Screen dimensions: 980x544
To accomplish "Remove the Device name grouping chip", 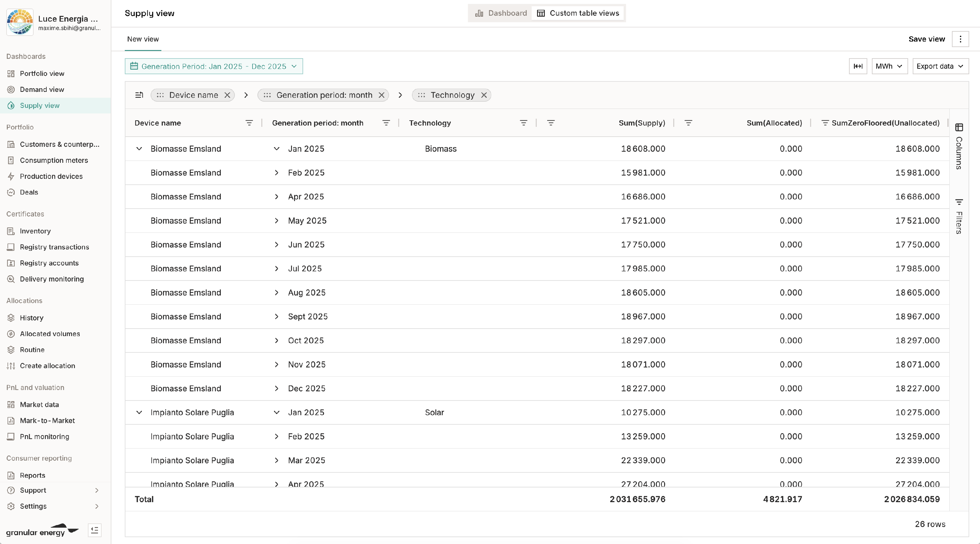I will (227, 95).
